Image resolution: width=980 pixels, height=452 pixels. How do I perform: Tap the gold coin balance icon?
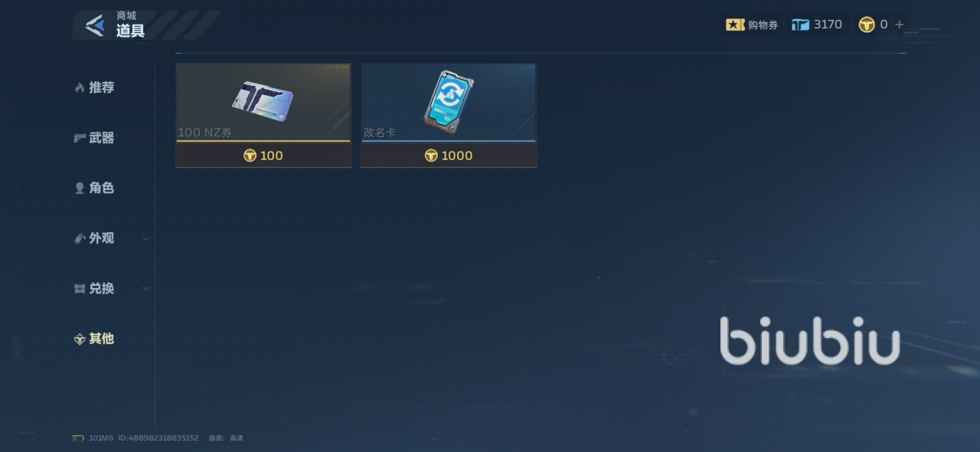pyautogui.click(x=866, y=25)
